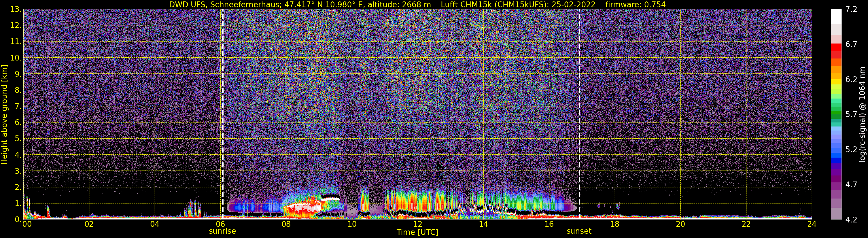
Task: Click the time tick label 20
Action: [680, 224]
